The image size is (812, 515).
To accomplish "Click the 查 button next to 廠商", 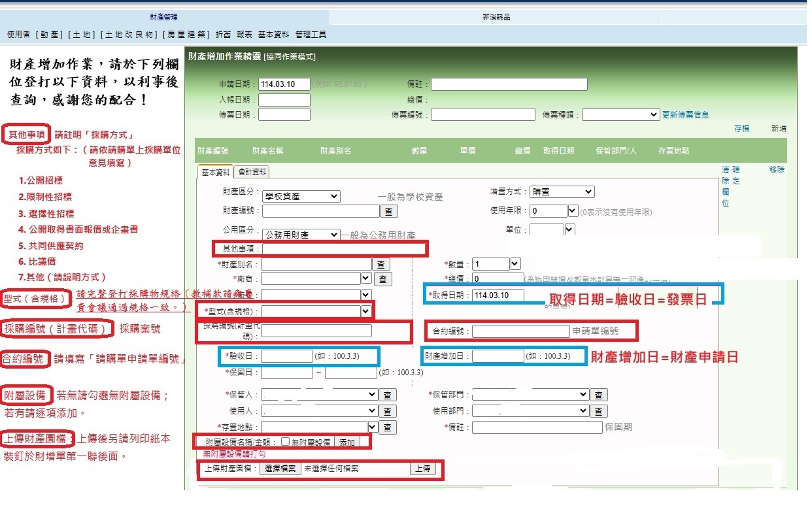I will click(x=383, y=280).
